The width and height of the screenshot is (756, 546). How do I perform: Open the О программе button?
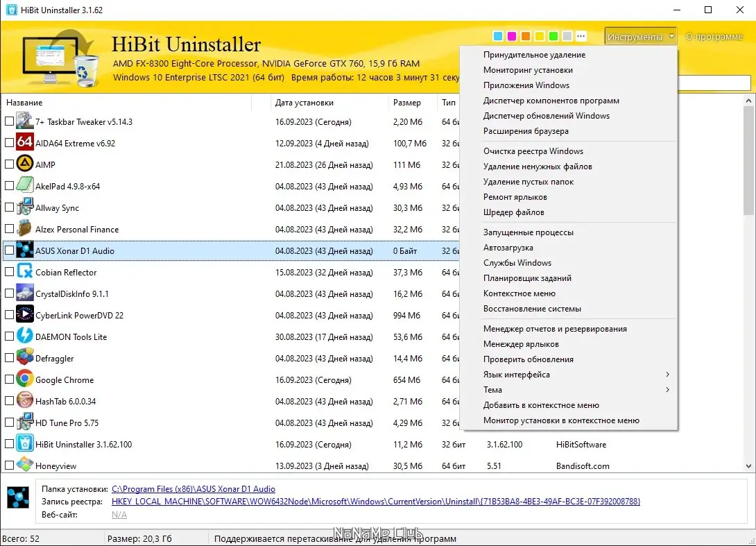coord(714,37)
